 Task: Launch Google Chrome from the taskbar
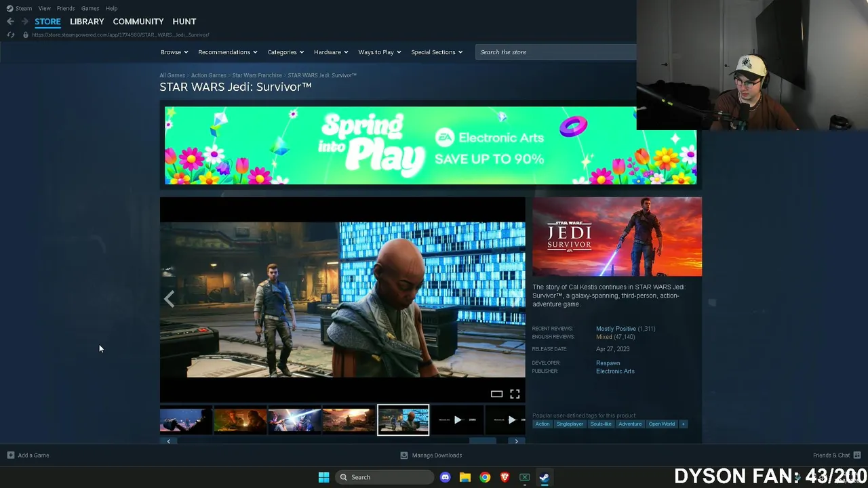485,477
